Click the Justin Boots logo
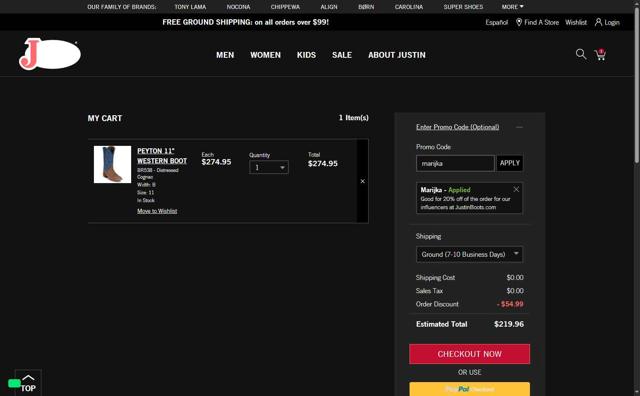The image size is (640, 396). tap(50, 53)
